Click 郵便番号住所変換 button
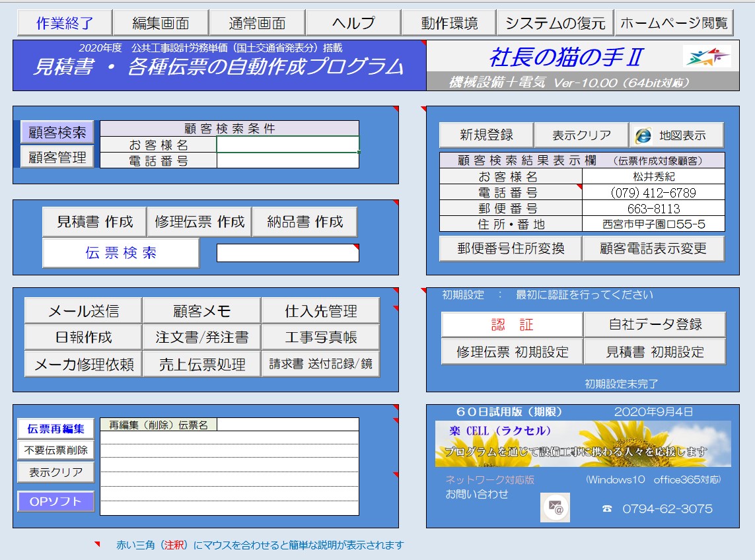 coord(511,248)
